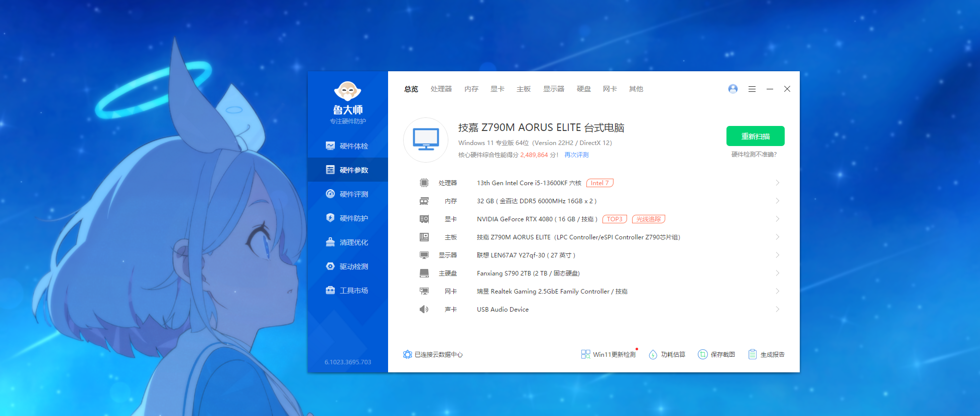The height and width of the screenshot is (416, 980).
Task: Minimize the 鲁大师 window
Action: click(x=770, y=89)
